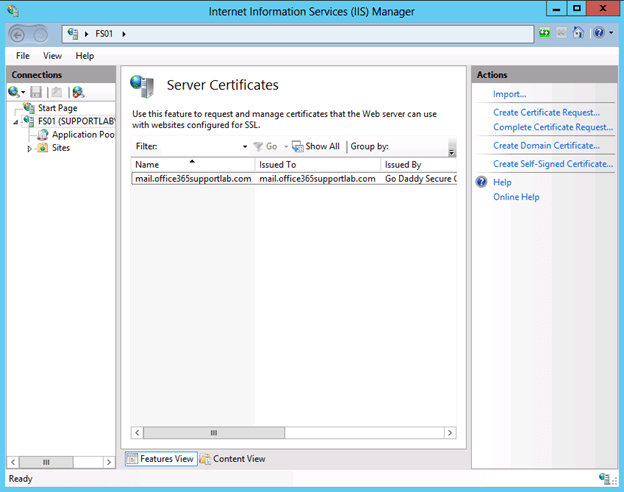Open the dropdown arrow beside Help toolbar icon

pyautogui.click(x=611, y=33)
